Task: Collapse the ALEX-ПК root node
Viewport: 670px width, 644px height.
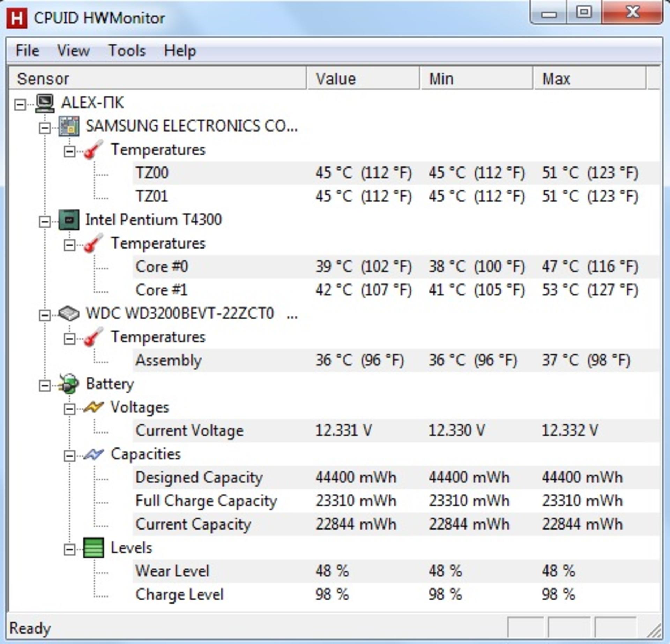Action: [x=20, y=104]
